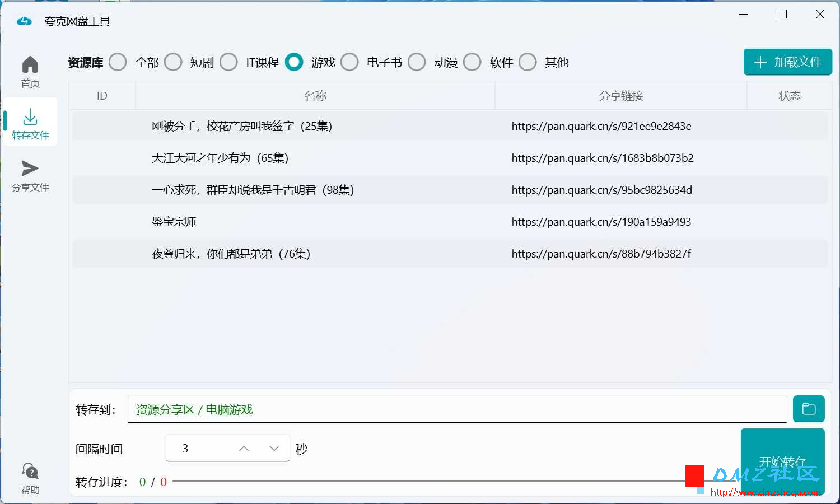Click the ID column header

click(102, 96)
